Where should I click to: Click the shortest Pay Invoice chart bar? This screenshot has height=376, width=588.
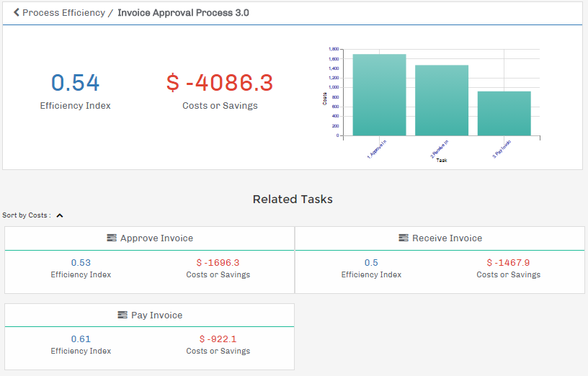(x=504, y=113)
